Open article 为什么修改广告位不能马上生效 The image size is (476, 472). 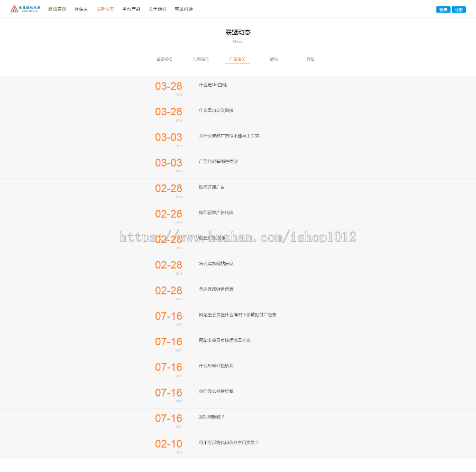pyautogui.click(x=229, y=136)
